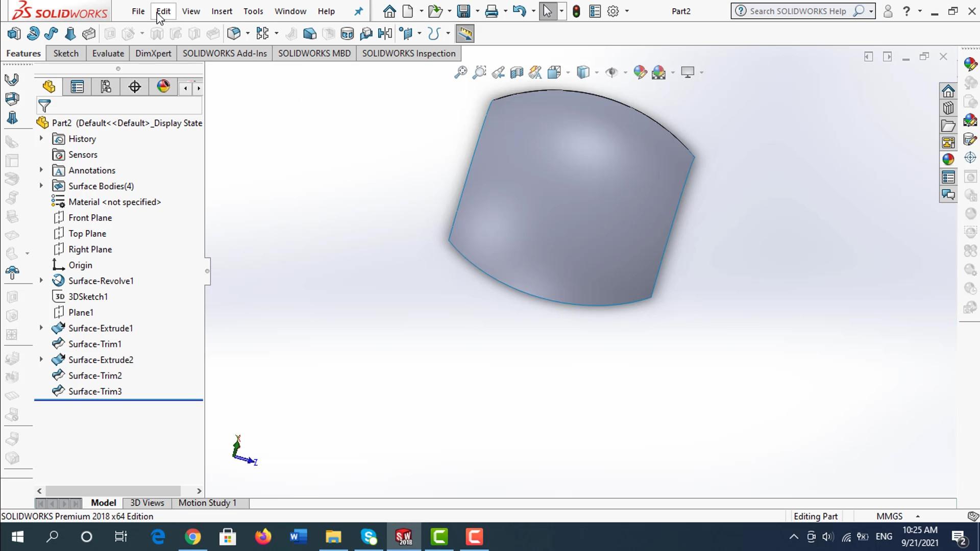The height and width of the screenshot is (551, 980).
Task: Toggle the rebuild traffic light icon
Action: [576, 11]
